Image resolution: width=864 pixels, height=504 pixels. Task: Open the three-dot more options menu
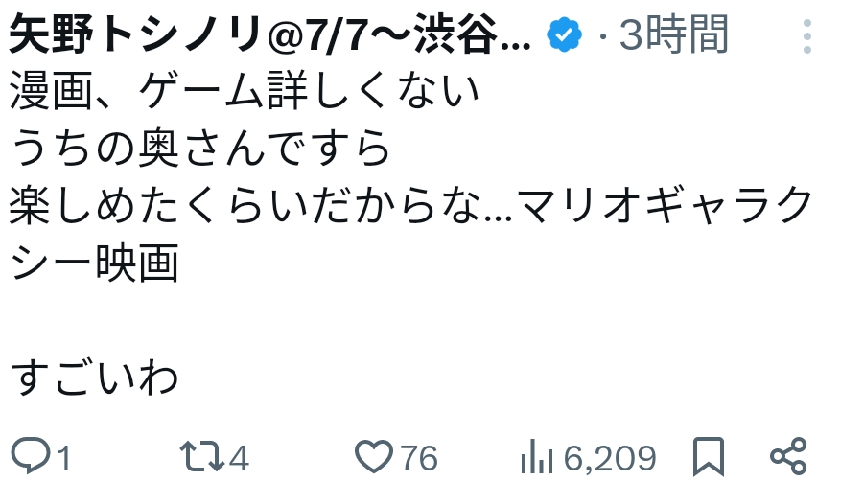click(807, 36)
